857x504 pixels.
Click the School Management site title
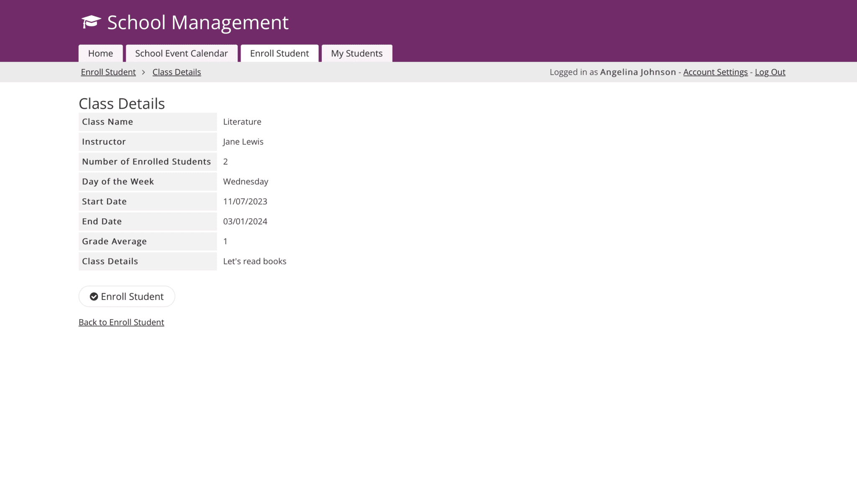click(x=197, y=22)
